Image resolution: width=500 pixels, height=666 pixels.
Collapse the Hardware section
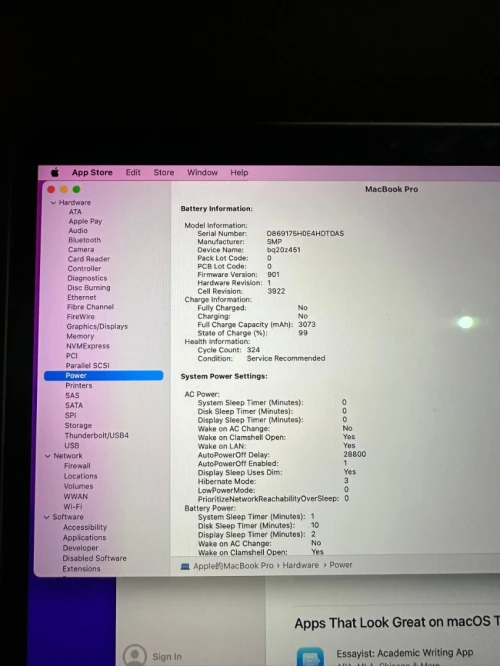53,203
